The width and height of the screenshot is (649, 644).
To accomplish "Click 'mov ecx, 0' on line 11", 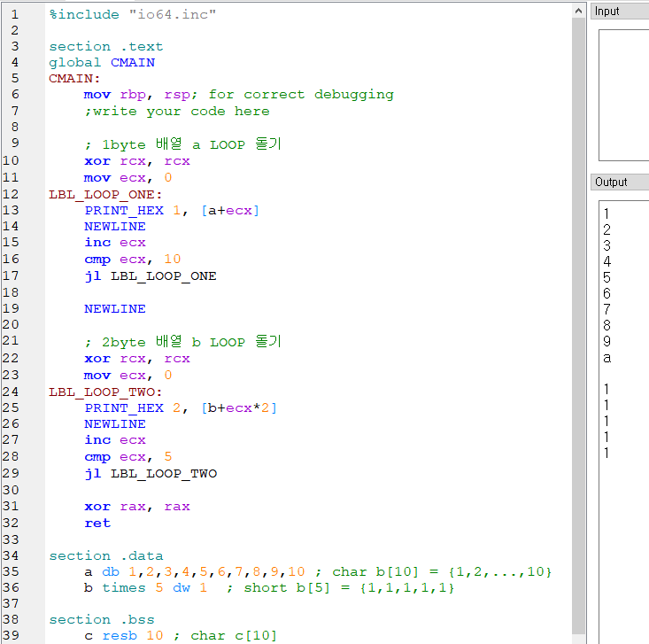I will pos(127,178).
